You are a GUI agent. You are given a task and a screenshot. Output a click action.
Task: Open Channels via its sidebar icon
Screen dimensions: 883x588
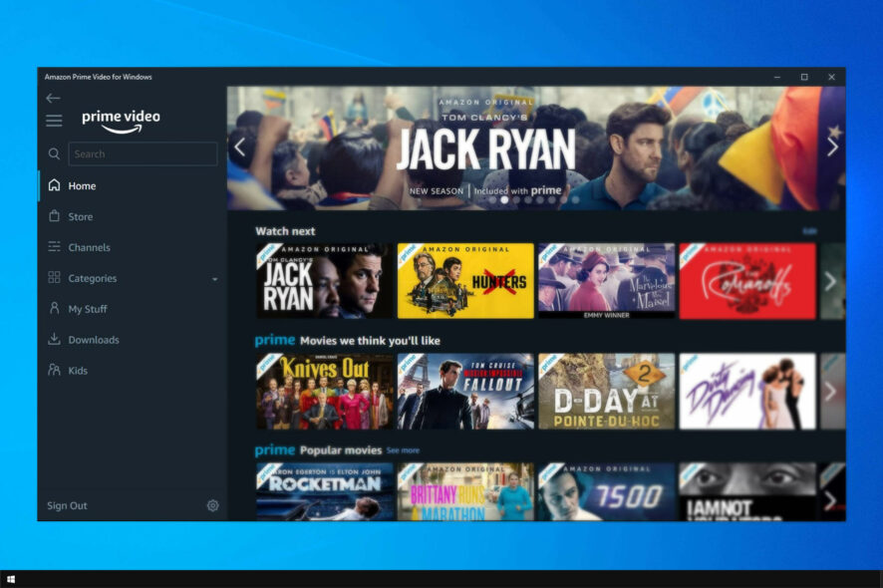tap(54, 247)
